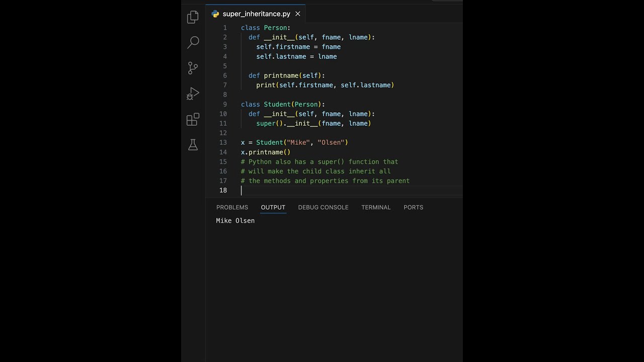Select the OUTPUT panel tab
This screenshot has height=362, width=644.
coord(273,207)
